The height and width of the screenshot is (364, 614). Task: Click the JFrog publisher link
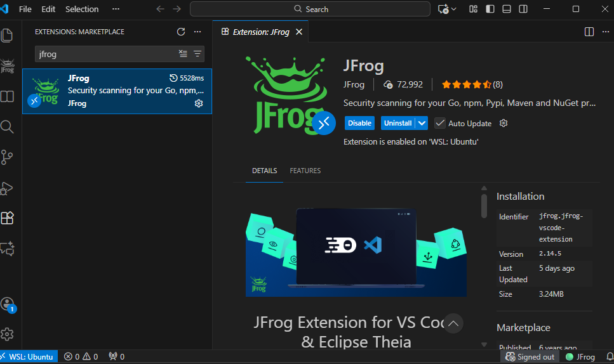pyautogui.click(x=354, y=84)
